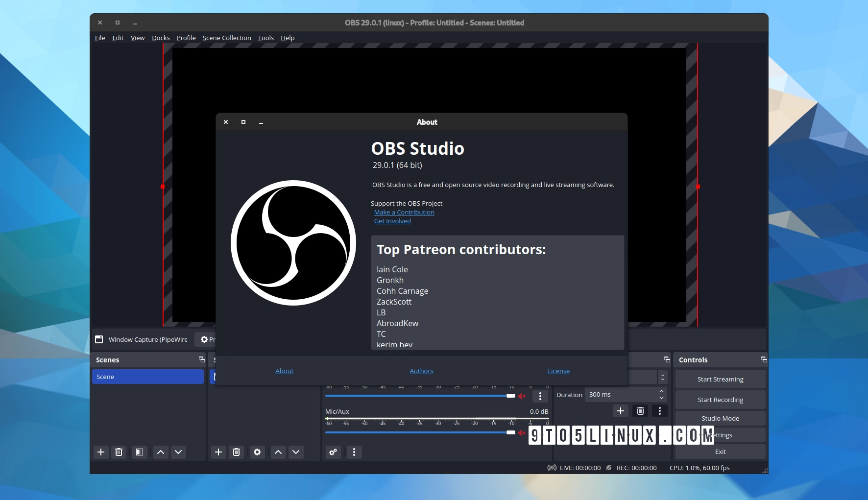Pop out the Controls panel via corner icon
This screenshot has width=868, height=500.
click(x=764, y=359)
